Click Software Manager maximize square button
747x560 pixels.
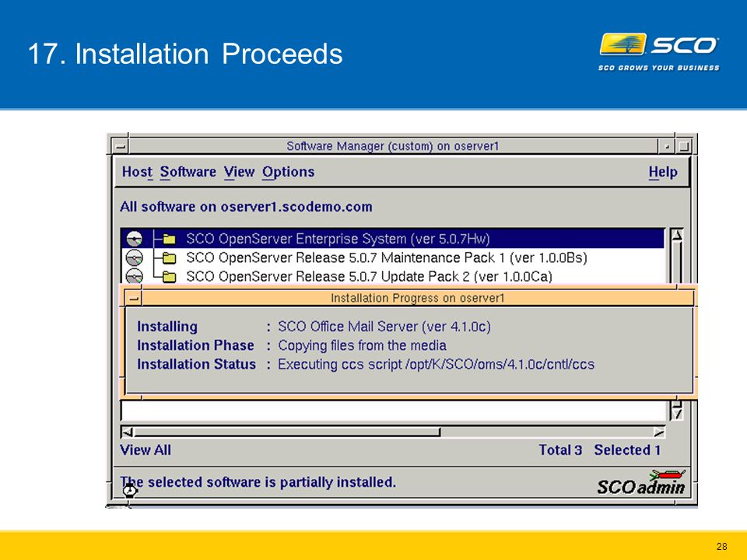pyautogui.click(x=684, y=146)
